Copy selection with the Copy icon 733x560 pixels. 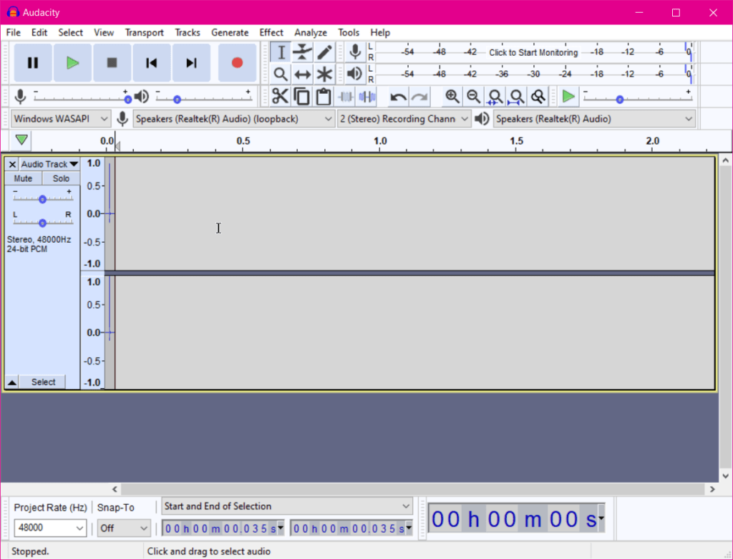tap(301, 97)
